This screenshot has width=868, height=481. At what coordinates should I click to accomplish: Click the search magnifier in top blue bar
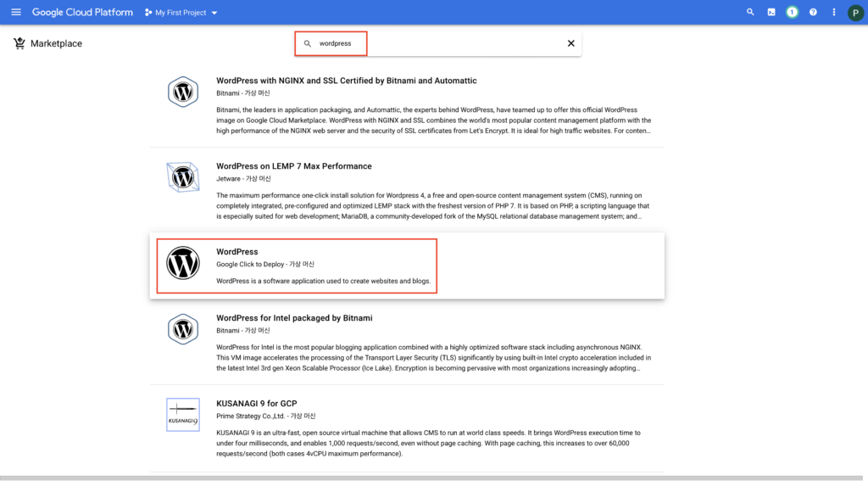click(x=750, y=12)
